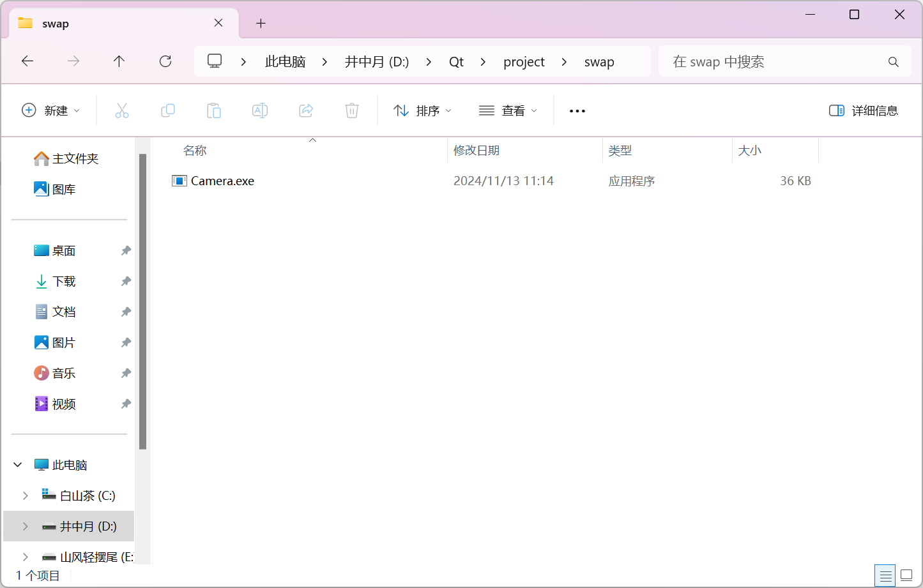Click the Rename icon in toolbar
Image resolution: width=923 pixels, height=588 pixels.
coord(260,110)
